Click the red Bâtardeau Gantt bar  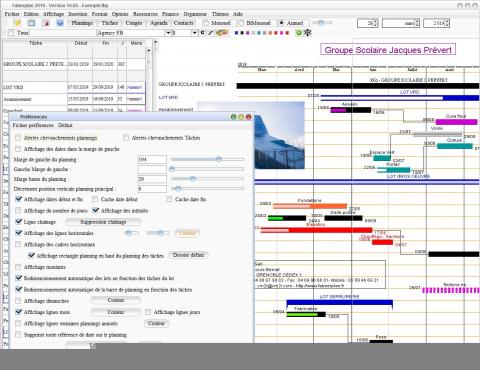(316, 230)
